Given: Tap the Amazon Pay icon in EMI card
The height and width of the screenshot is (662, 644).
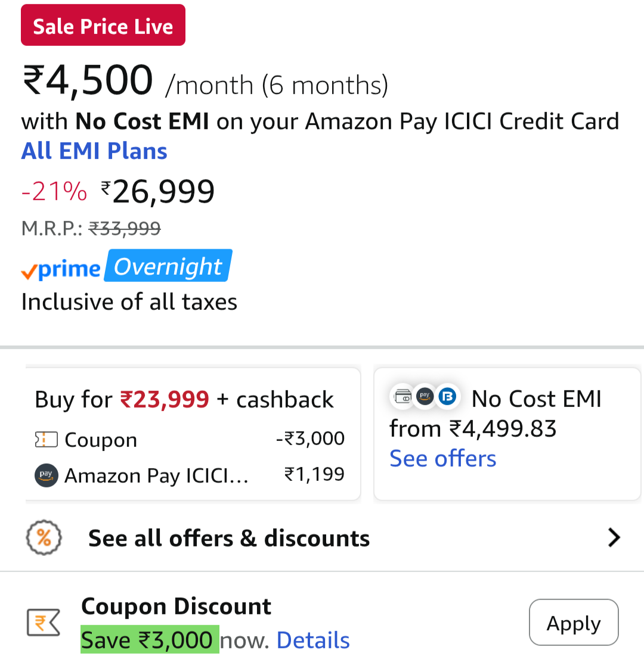Looking at the screenshot, I should coord(425,396).
